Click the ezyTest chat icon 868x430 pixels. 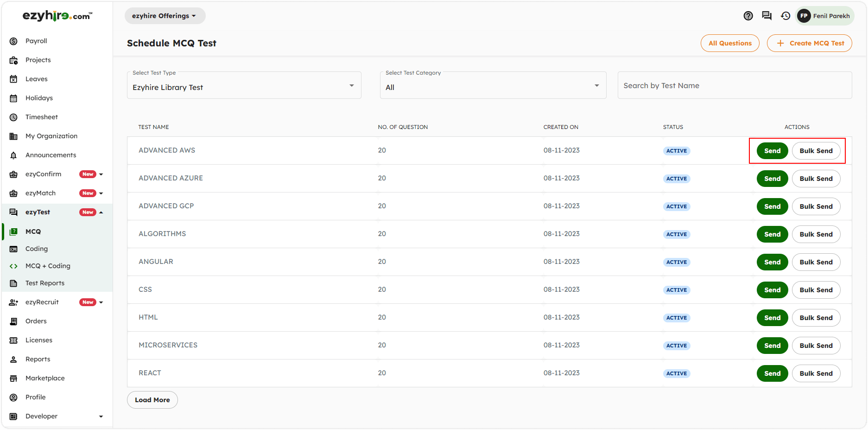click(13, 212)
